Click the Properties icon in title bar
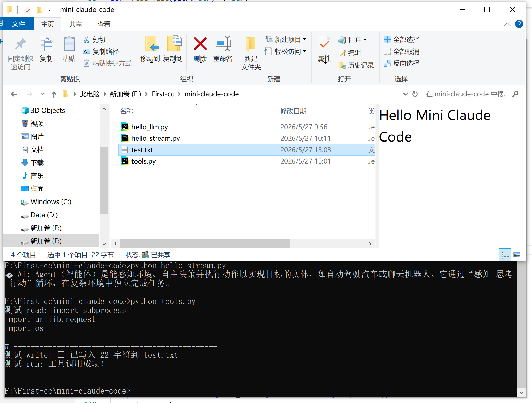 (x=27, y=10)
